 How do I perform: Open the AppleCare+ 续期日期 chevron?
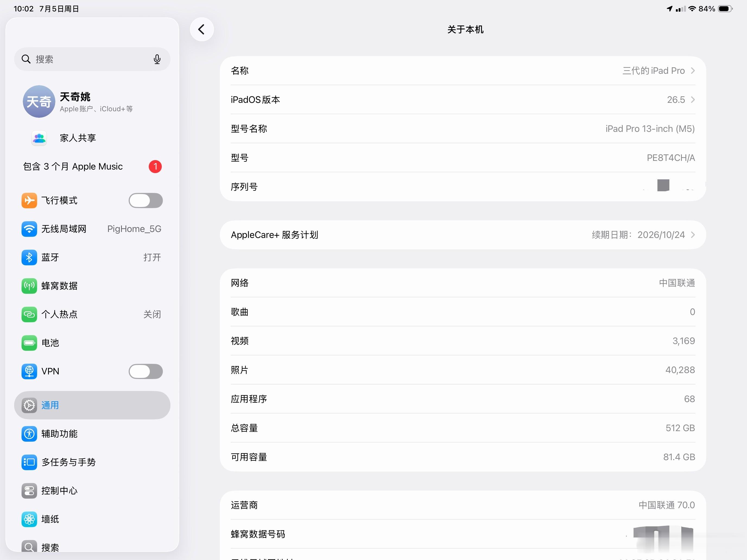[693, 235]
